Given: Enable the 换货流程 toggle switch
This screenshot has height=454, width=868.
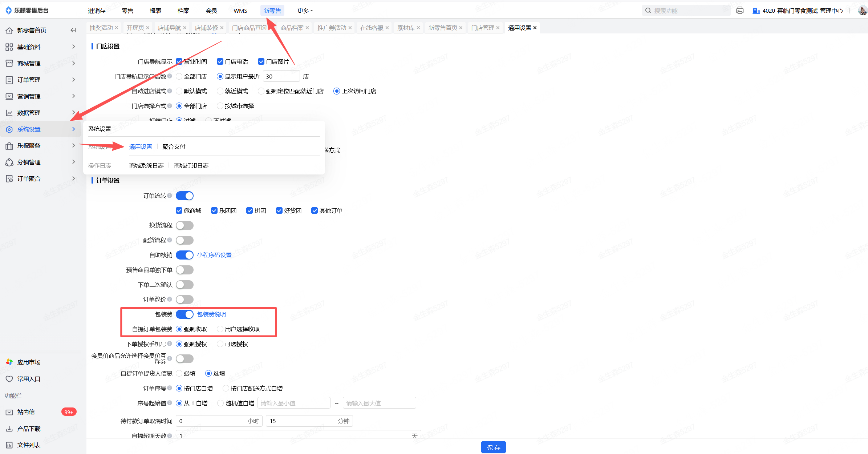Looking at the screenshot, I should 184,225.
